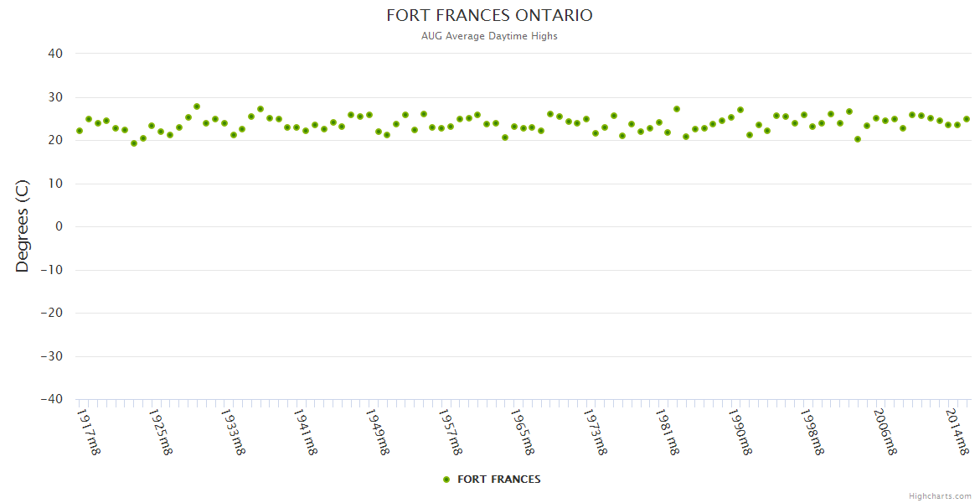
Task: Select the highest data point near 1929
Action: (197, 106)
